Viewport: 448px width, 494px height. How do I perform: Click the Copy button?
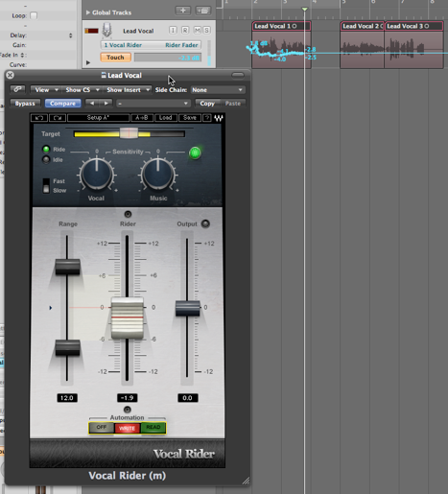coord(207,104)
